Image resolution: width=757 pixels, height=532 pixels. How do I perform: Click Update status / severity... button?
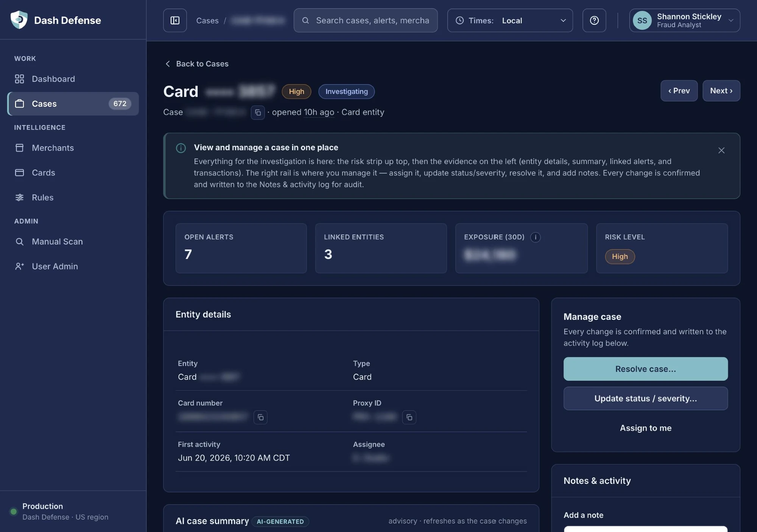(645, 398)
